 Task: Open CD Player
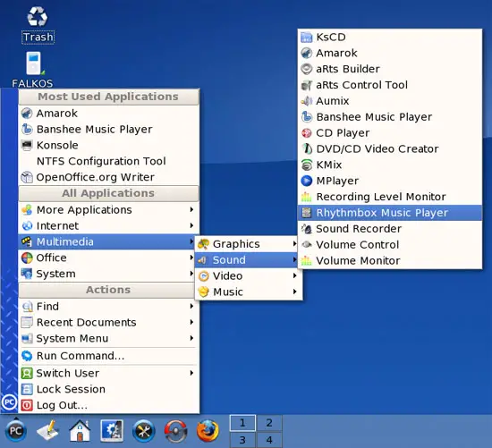pos(390,133)
